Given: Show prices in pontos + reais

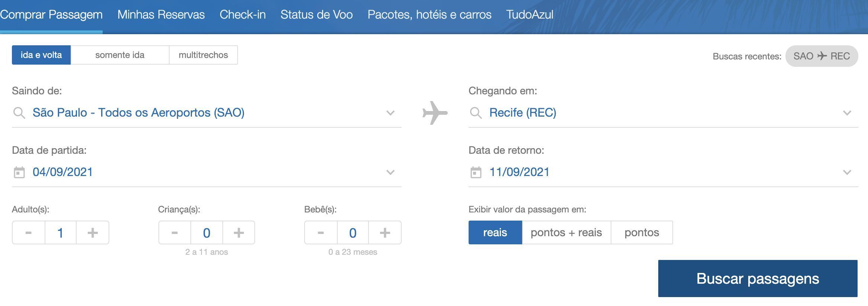Looking at the screenshot, I should point(566,232).
